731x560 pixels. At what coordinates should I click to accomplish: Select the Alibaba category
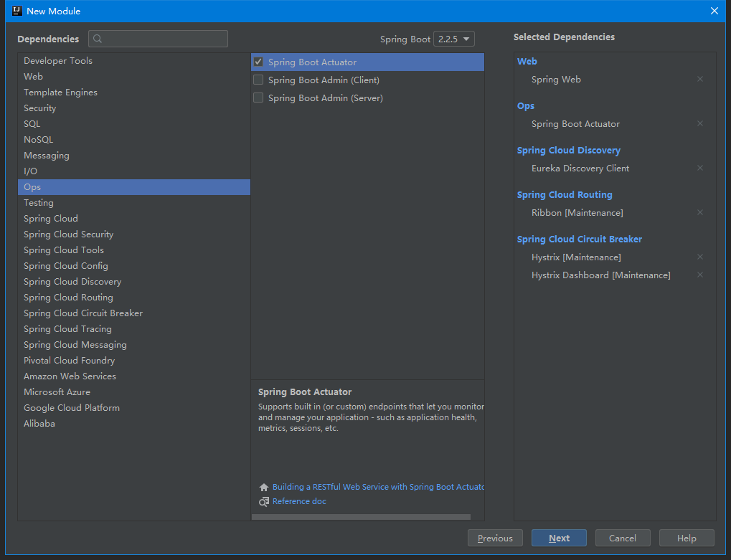click(134, 424)
